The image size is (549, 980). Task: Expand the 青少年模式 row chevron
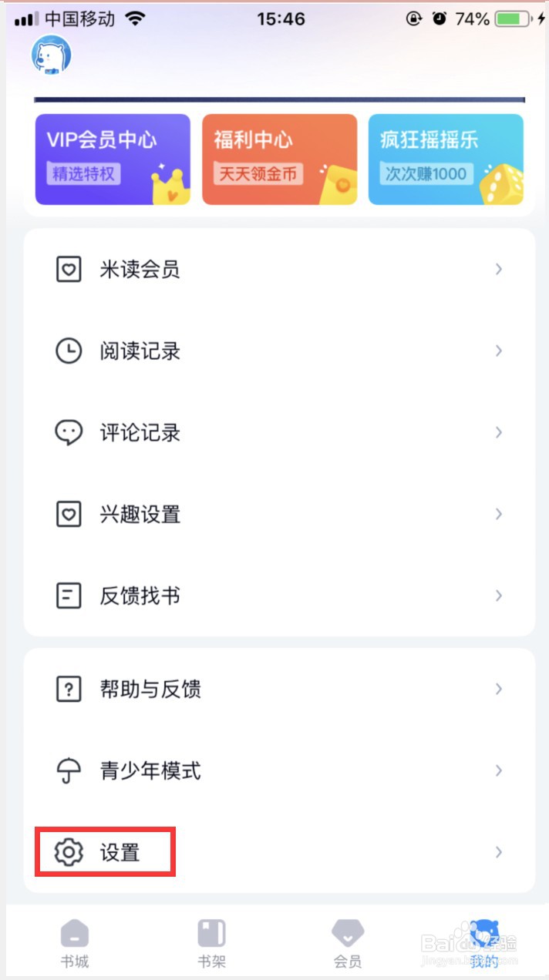pyautogui.click(x=499, y=770)
